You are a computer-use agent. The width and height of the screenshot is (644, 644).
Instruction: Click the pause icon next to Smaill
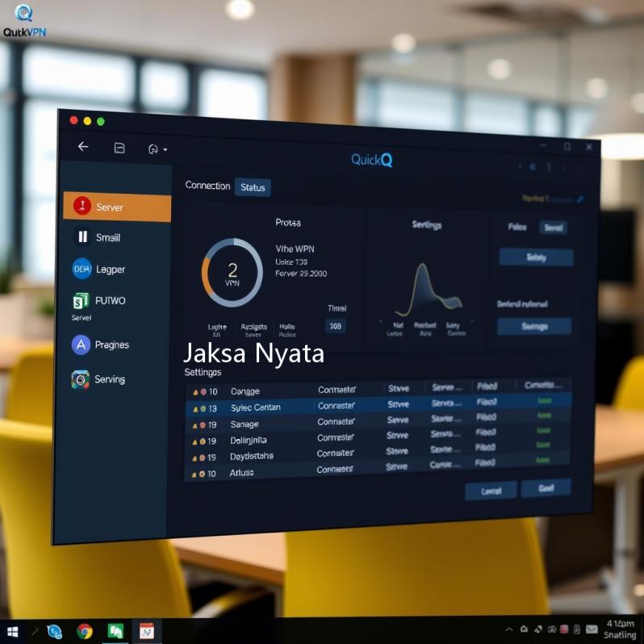coord(82,236)
